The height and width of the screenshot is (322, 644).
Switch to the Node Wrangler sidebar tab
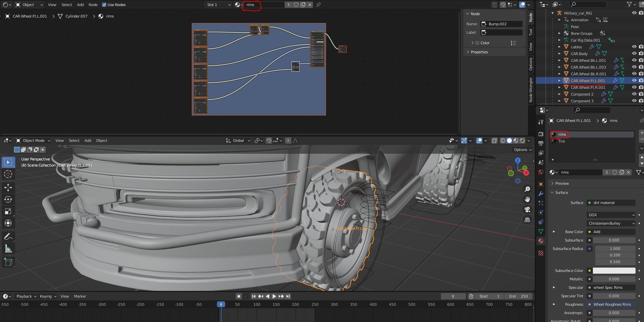[531, 89]
